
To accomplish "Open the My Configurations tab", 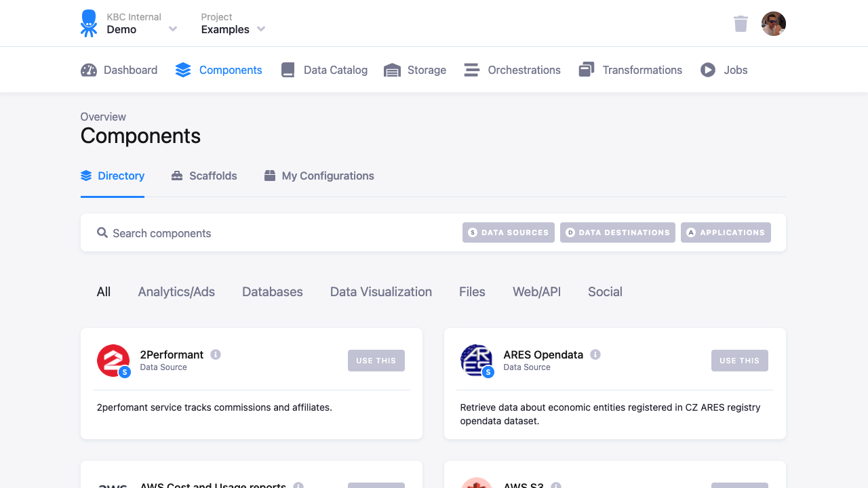I will tap(319, 176).
